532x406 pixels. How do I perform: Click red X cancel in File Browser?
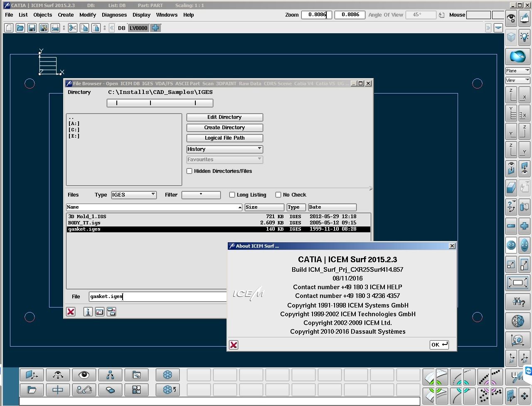coord(71,312)
